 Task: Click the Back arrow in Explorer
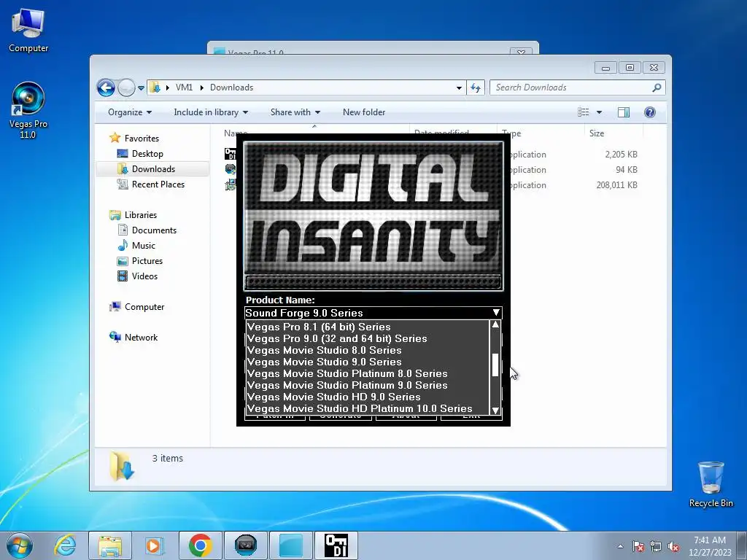(106, 87)
